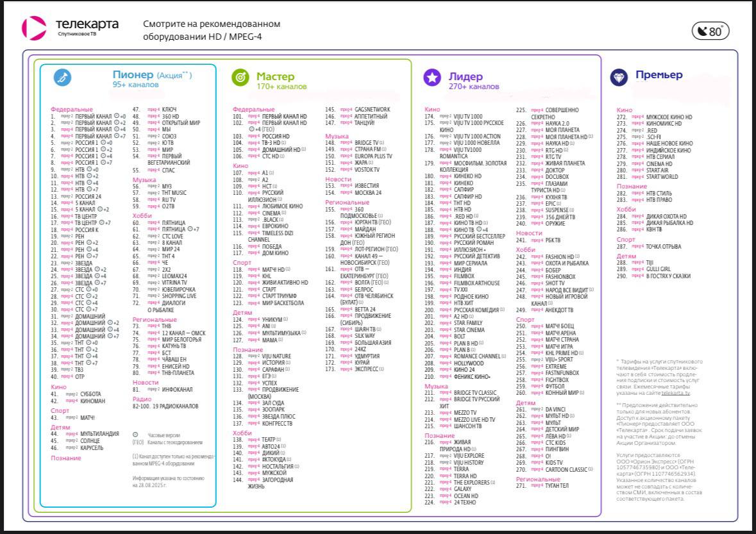This screenshot has width=756, height=534.
Task: Click channel МОЯ ПЛАНЕТА HD
Action: [566, 137]
